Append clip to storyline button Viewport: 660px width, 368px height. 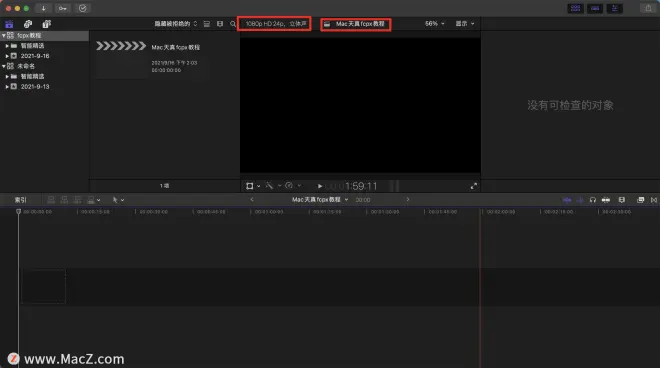(78, 200)
